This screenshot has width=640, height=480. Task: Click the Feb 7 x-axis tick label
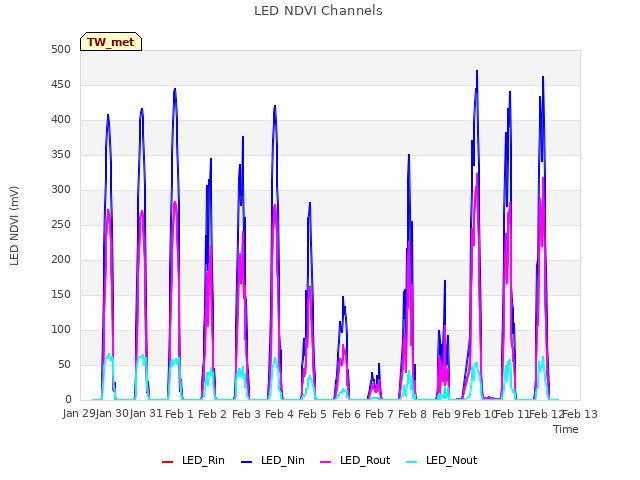[x=379, y=414]
